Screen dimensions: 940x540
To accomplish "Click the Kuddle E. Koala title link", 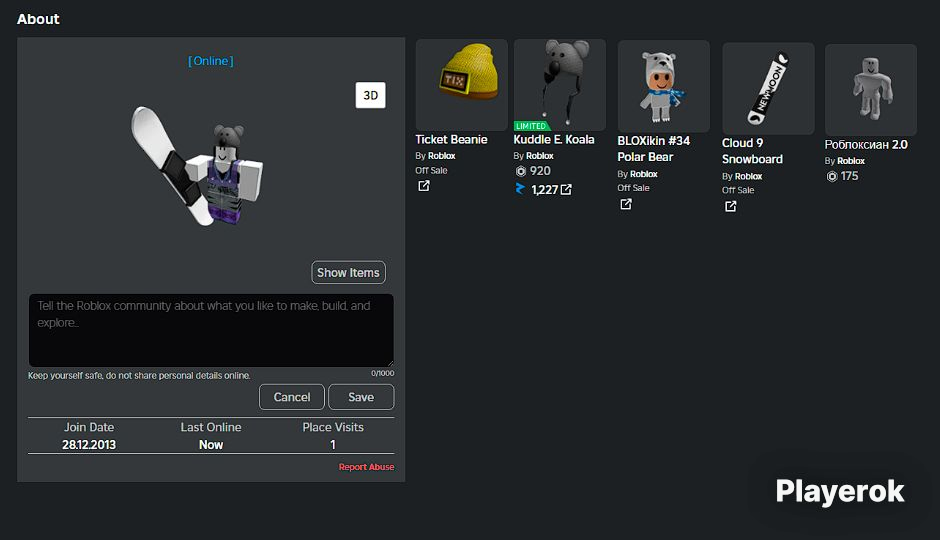I will tap(554, 140).
